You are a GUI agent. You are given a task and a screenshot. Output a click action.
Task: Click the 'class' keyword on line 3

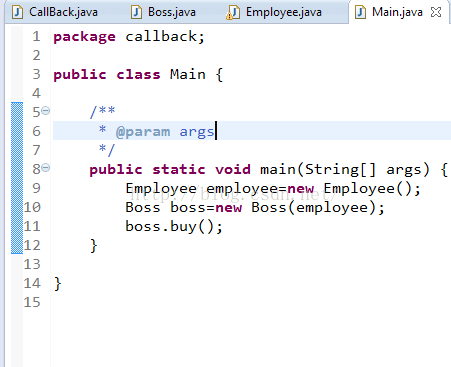click(x=138, y=74)
